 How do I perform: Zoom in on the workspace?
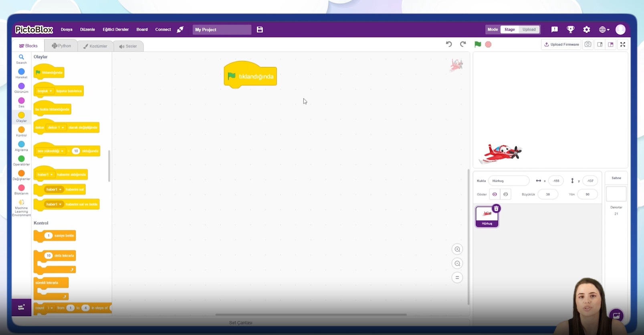click(457, 250)
